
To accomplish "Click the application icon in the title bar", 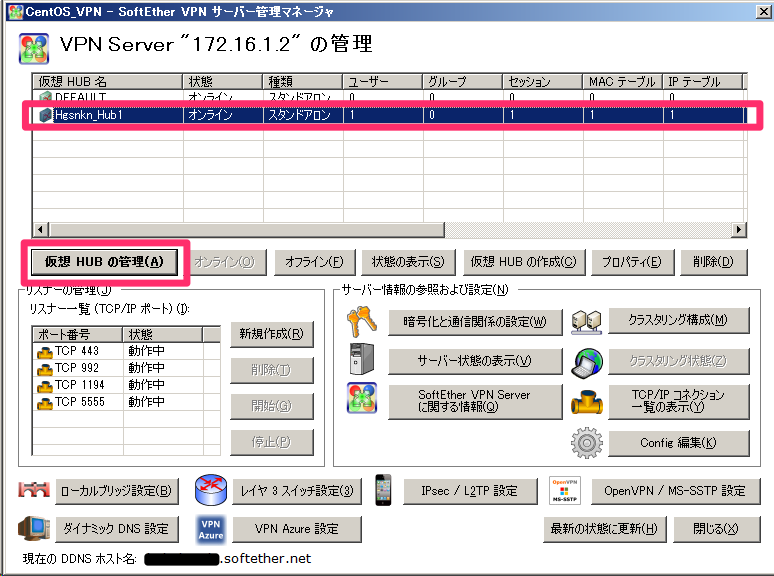I will (16, 11).
